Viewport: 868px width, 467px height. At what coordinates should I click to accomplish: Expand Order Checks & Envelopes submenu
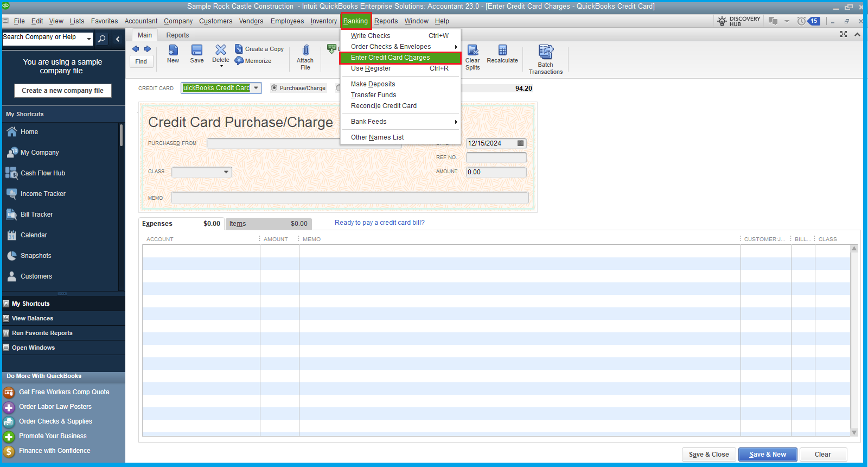(456, 47)
